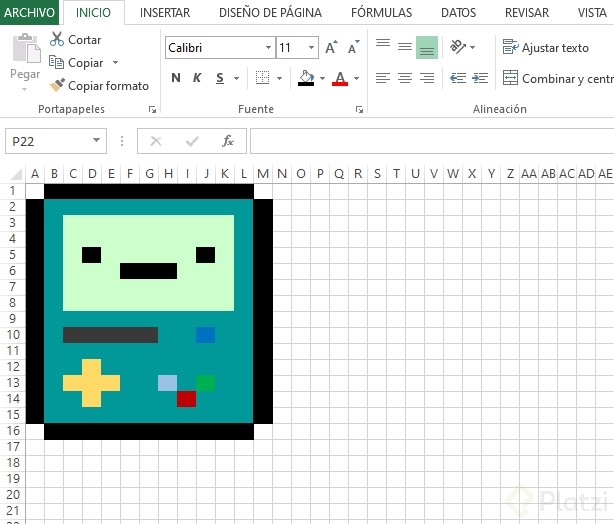Image resolution: width=614 pixels, height=524 pixels.
Task: Switch to INSERTAR tab
Action: [x=165, y=13]
